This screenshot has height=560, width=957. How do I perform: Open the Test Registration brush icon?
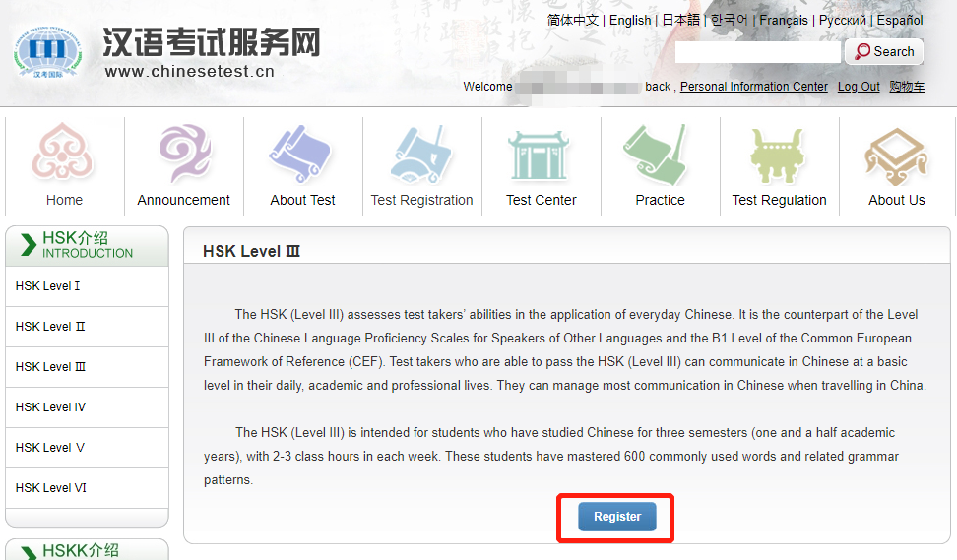(x=421, y=154)
